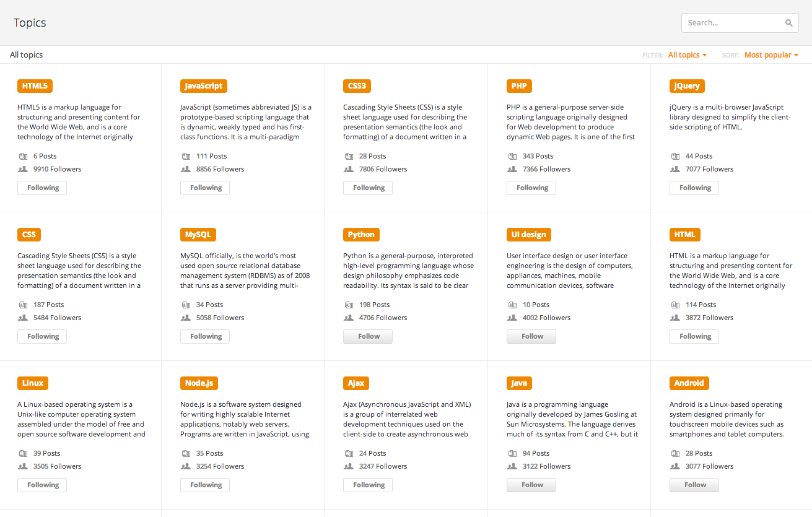Click the Java topic tag

519,383
